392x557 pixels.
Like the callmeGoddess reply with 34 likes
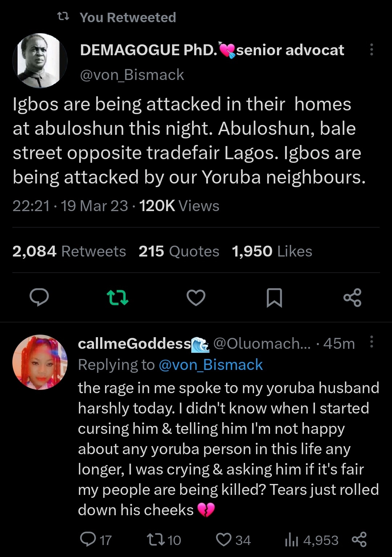click(233, 540)
